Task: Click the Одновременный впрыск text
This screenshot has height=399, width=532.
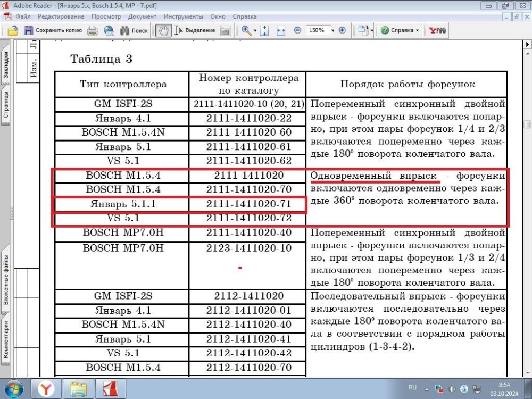Action: 373,176
